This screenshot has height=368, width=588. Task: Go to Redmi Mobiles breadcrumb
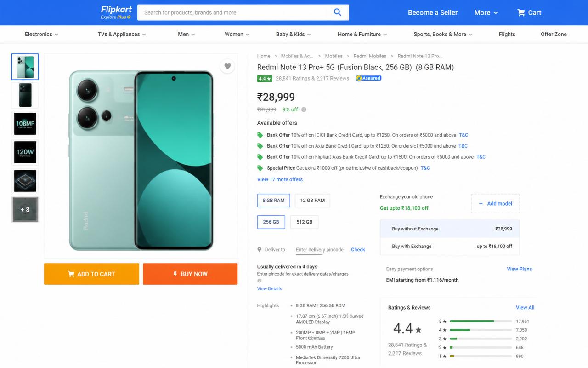coord(370,56)
